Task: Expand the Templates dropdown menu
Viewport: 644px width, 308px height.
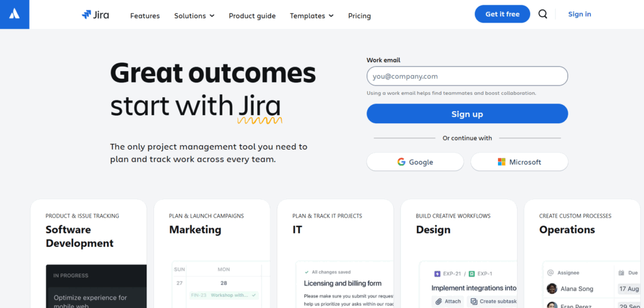Action: [311, 16]
